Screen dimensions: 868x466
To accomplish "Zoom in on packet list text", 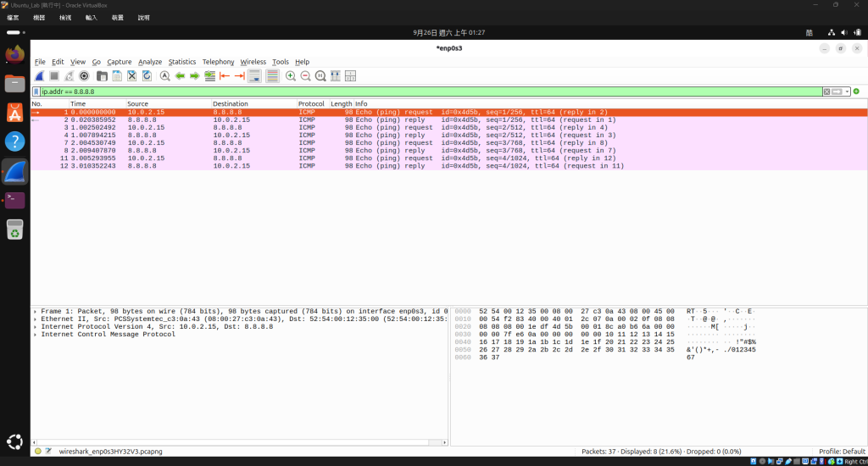I will coord(291,76).
